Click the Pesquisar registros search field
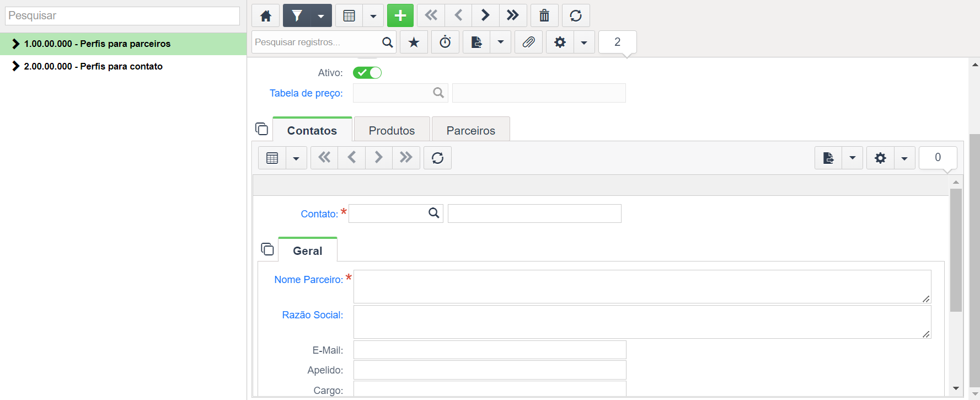Image resolution: width=980 pixels, height=400 pixels. (317, 42)
